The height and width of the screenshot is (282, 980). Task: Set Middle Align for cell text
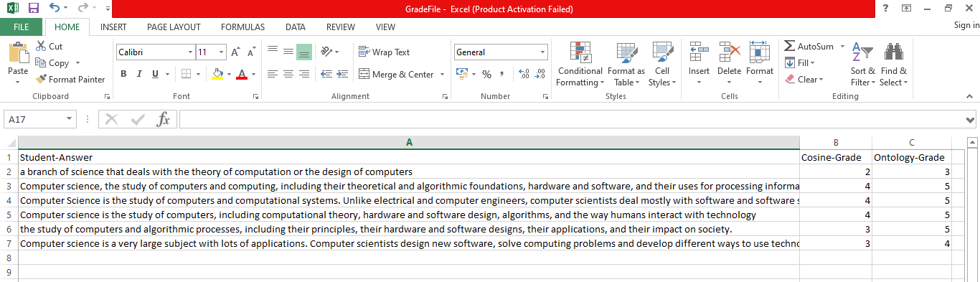point(288,52)
